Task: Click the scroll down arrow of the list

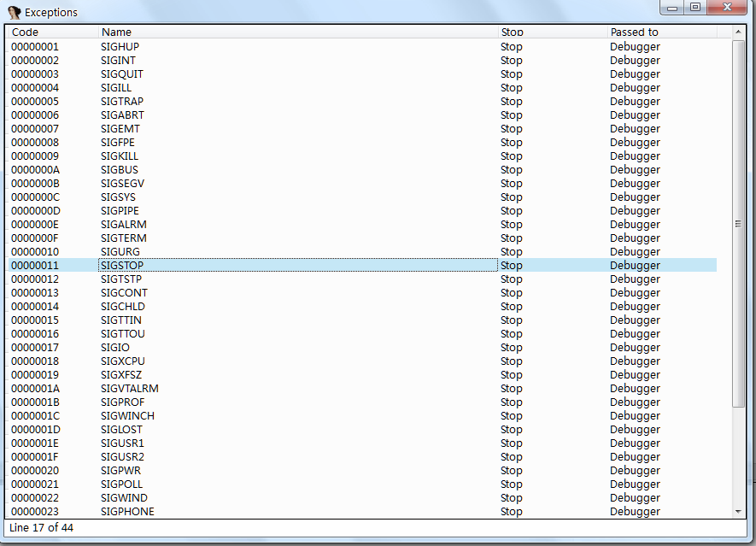Action: tap(738, 511)
